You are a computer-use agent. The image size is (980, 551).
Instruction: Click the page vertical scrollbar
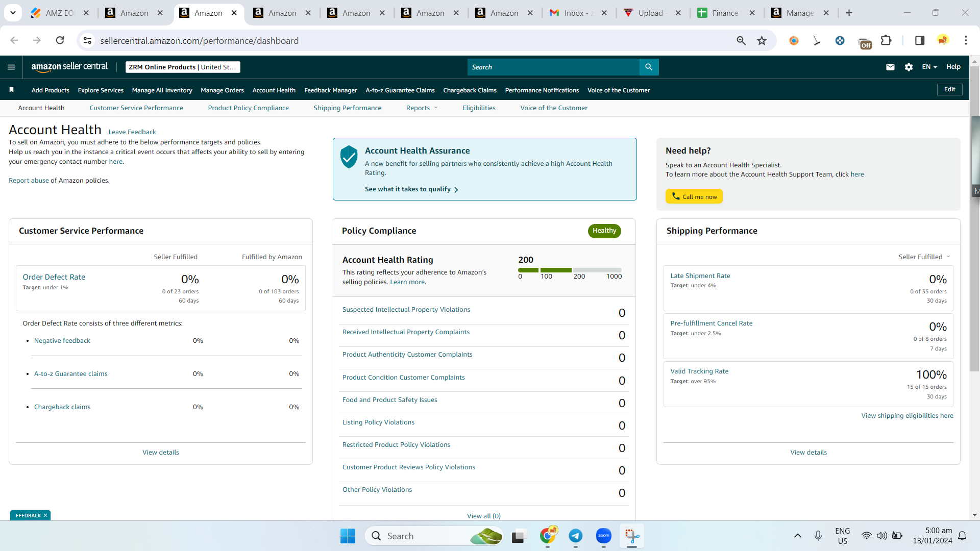coord(974,219)
